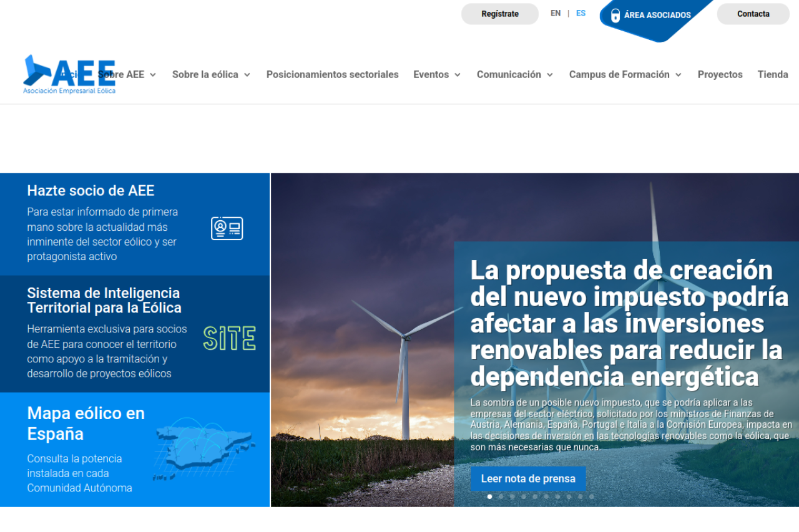Switch language to EN
Viewport: 799px width, 532px height.
pos(556,13)
